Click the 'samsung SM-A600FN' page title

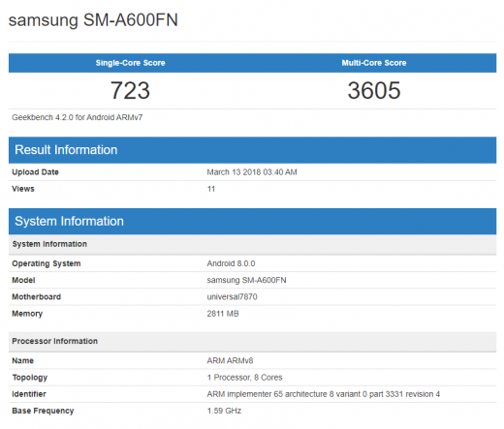93,20
